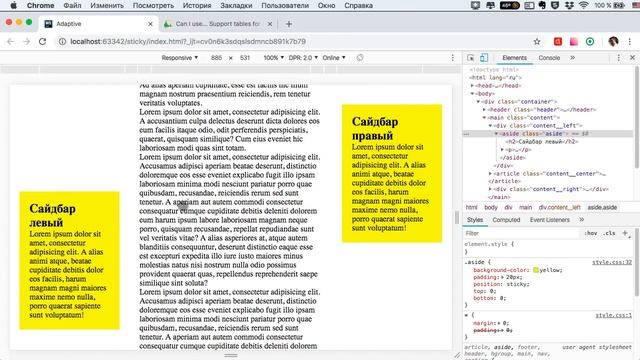Viewport: 640px width, 360px height.
Task: Open Evernote menu bar icon
Action: pos(542,5)
